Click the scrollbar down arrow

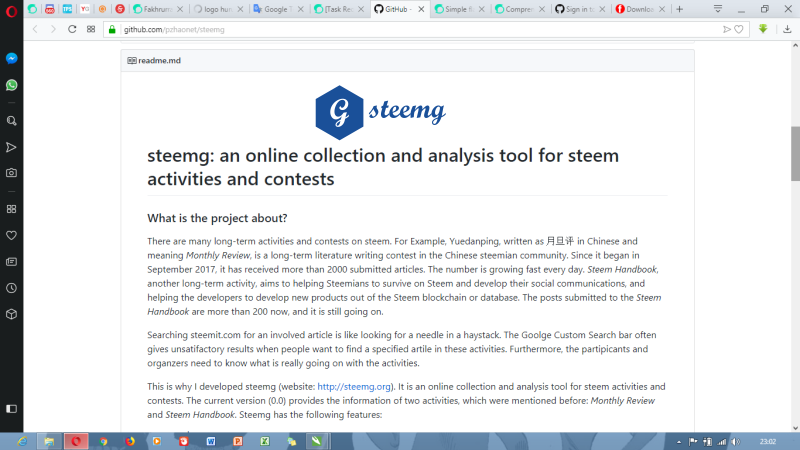pos(795,428)
